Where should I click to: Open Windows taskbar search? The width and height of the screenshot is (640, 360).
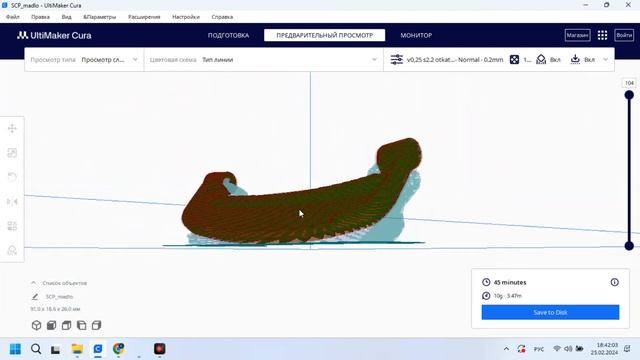(36, 349)
